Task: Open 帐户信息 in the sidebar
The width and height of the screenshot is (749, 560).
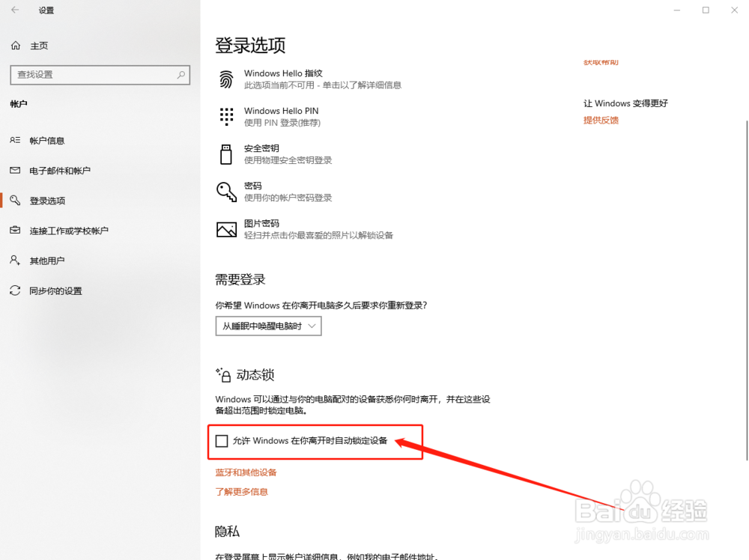Action: point(46,140)
